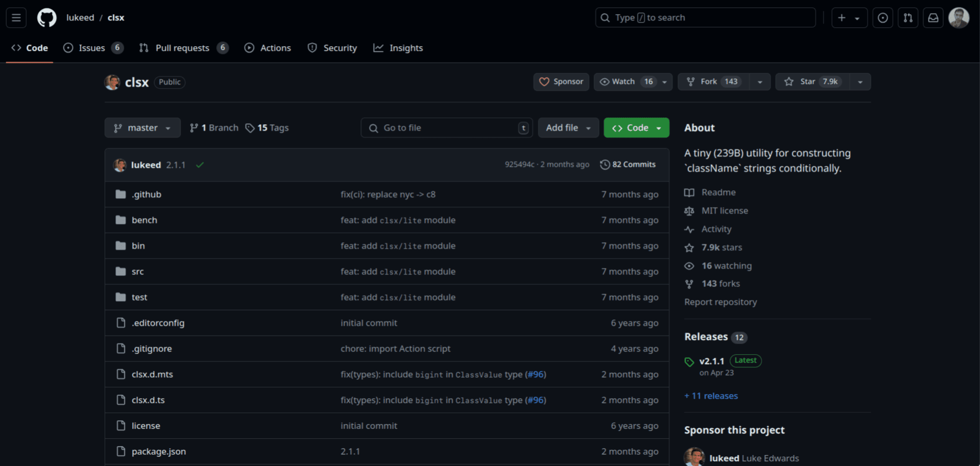Switch to the Code tab
This screenshot has height=466, width=980.
(29, 48)
